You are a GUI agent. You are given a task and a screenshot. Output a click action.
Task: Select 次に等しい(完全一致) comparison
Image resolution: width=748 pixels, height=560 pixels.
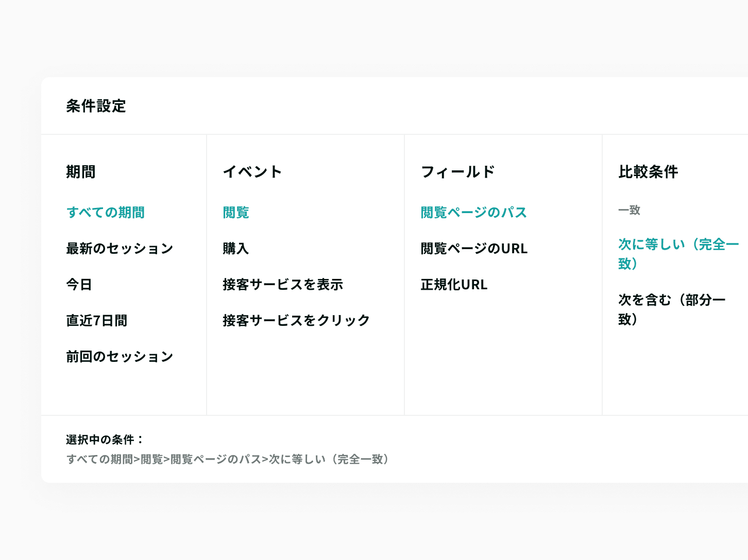tap(678, 254)
